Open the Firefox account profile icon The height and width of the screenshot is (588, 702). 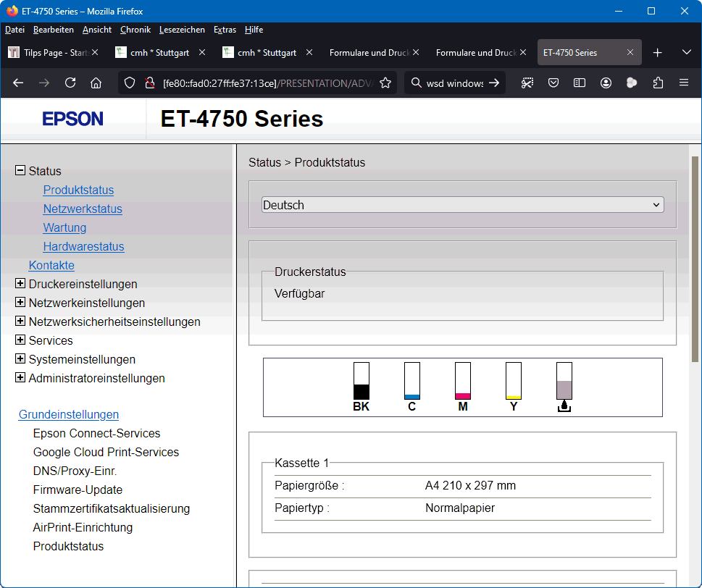coord(606,83)
